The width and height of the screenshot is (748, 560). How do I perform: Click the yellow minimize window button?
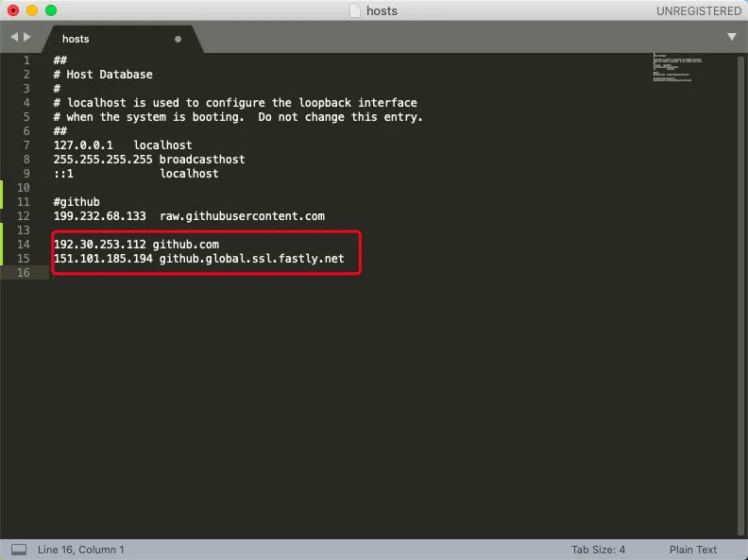(32, 10)
